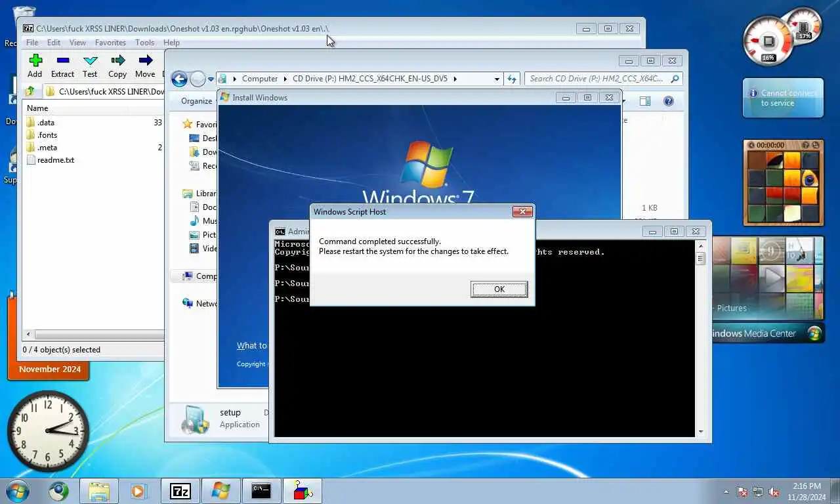Toggle the Explorer preview pane icon
Viewport: 840px width, 504px height.
pyautogui.click(x=645, y=101)
